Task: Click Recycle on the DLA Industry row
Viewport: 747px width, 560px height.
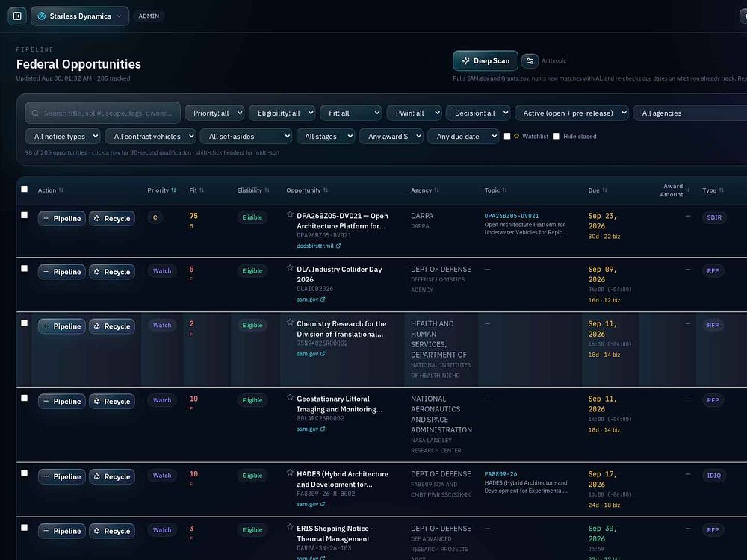Action: (112, 272)
